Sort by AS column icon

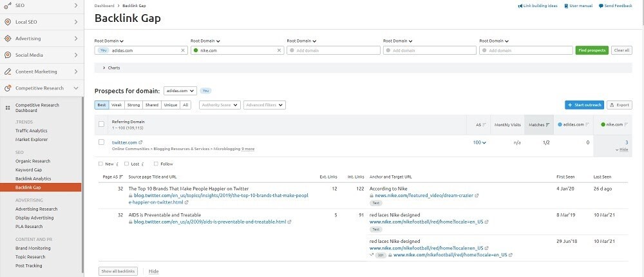(x=484, y=124)
